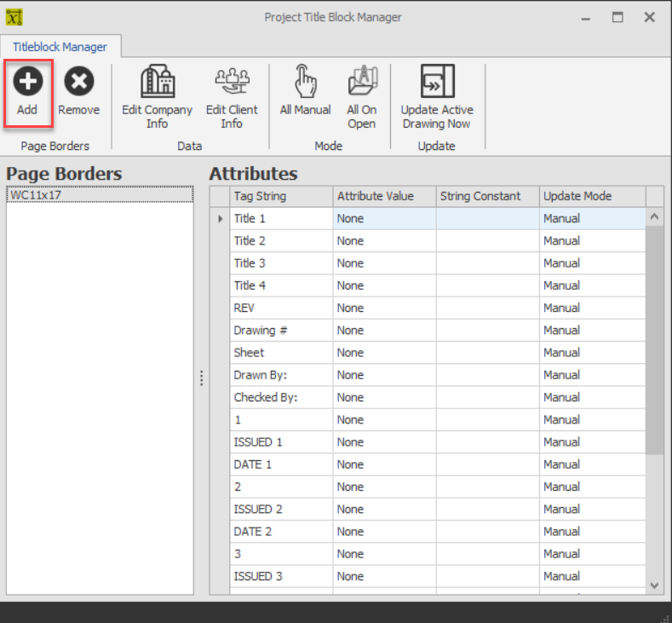Select the Title 1 tag cell
Image resolution: width=672 pixels, height=623 pixels.
[281, 219]
